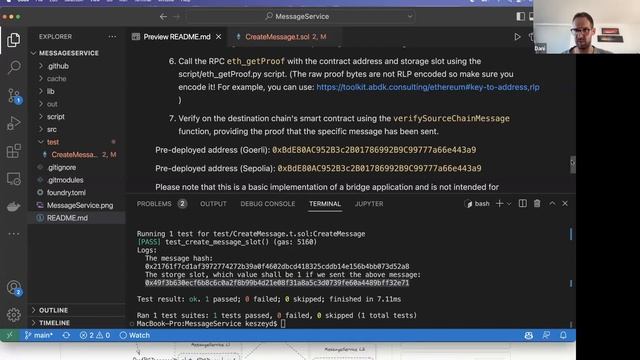The height and width of the screenshot is (360, 640).
Task: Open CreateMessa... file in the tree
Action: click(77, 154)
